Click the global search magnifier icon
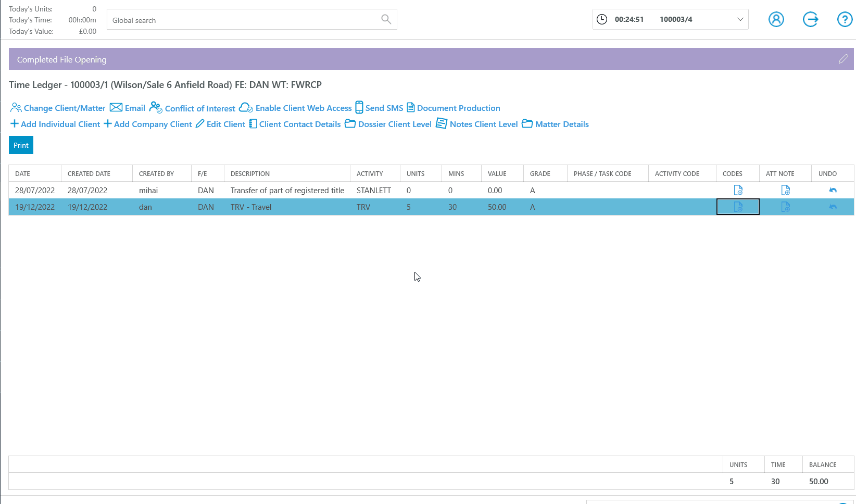This screenshot has width=856, height=504. (x=386, y=19)
